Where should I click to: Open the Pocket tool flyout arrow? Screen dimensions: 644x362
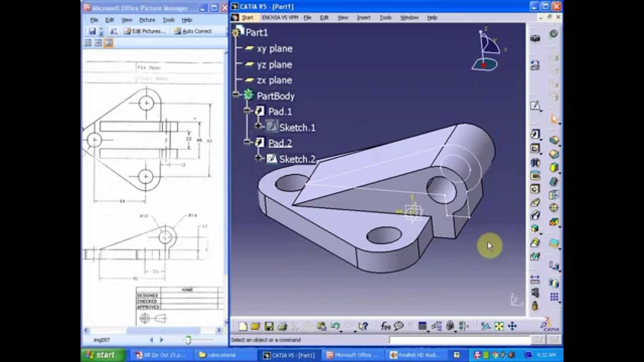(541, 153)
